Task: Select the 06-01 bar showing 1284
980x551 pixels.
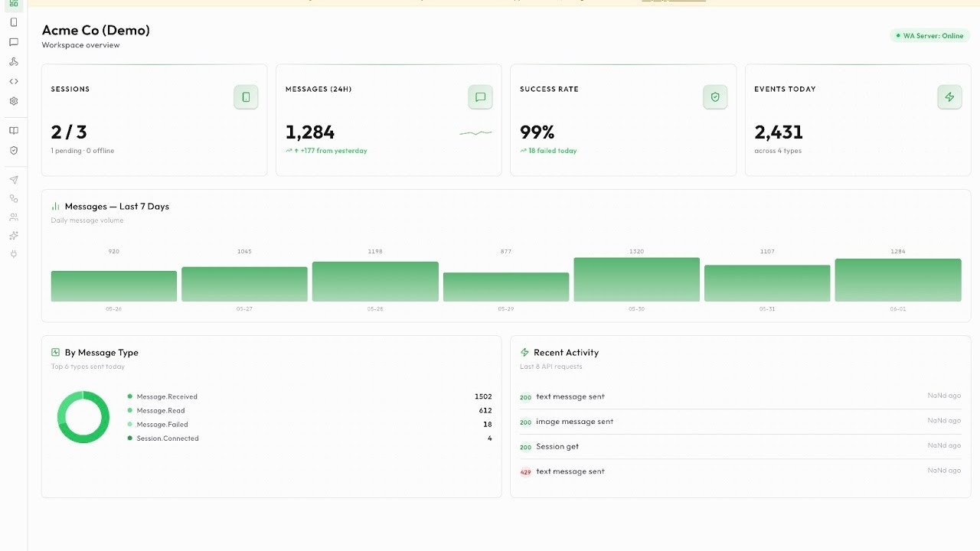Action: click(898, 280)
